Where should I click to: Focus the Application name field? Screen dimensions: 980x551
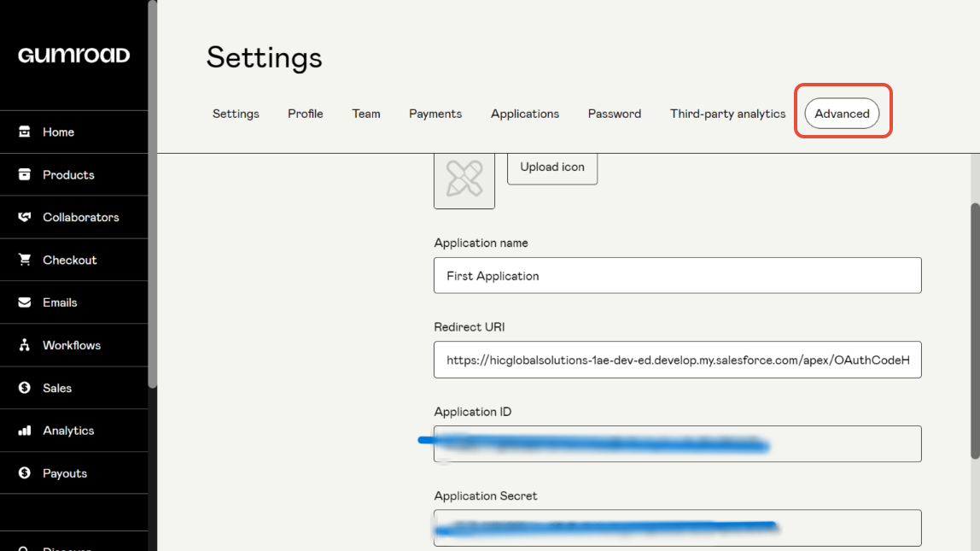click(677, 276)
